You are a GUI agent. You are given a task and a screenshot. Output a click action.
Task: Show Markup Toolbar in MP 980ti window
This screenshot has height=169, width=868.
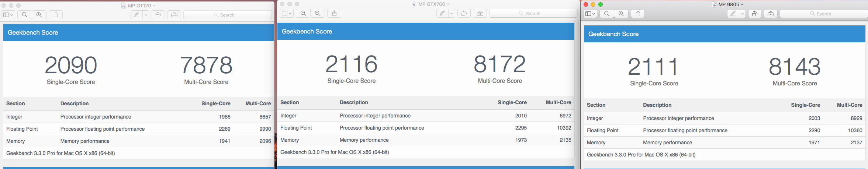pyautogui.click(x=771, y=14)
